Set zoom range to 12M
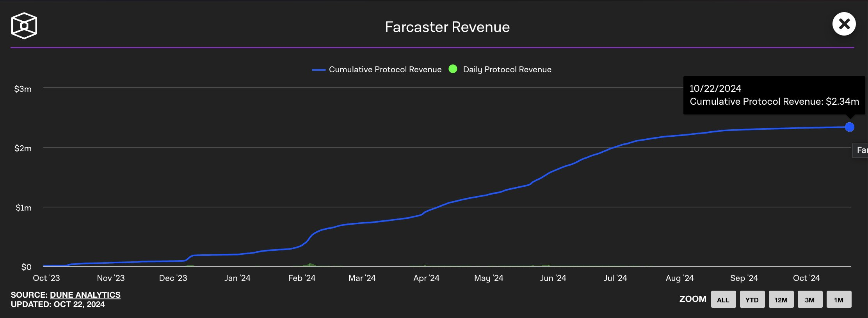Image resolution: width=868 pixels, height=318 pixels. coord(781,300)
